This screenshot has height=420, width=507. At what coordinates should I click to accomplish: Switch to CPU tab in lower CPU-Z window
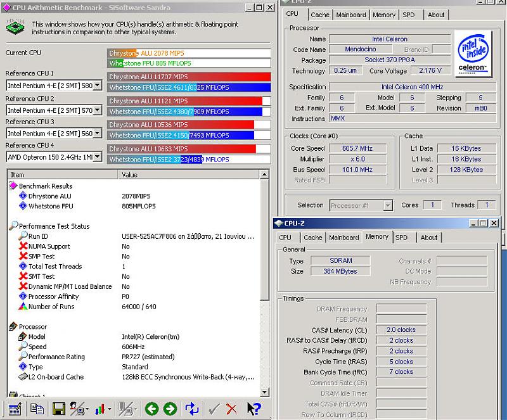click(x=285, y=238)
